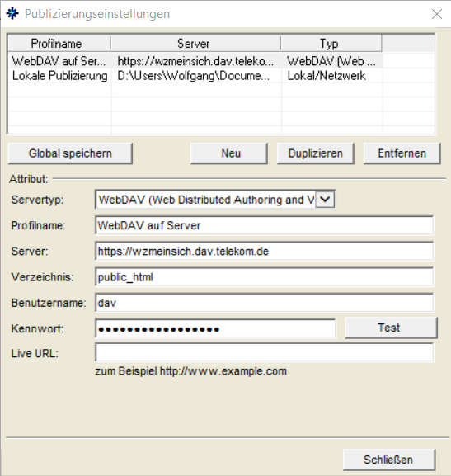Click inside the Kennwort password field
The image size is (451, 476).
(215, 328)
